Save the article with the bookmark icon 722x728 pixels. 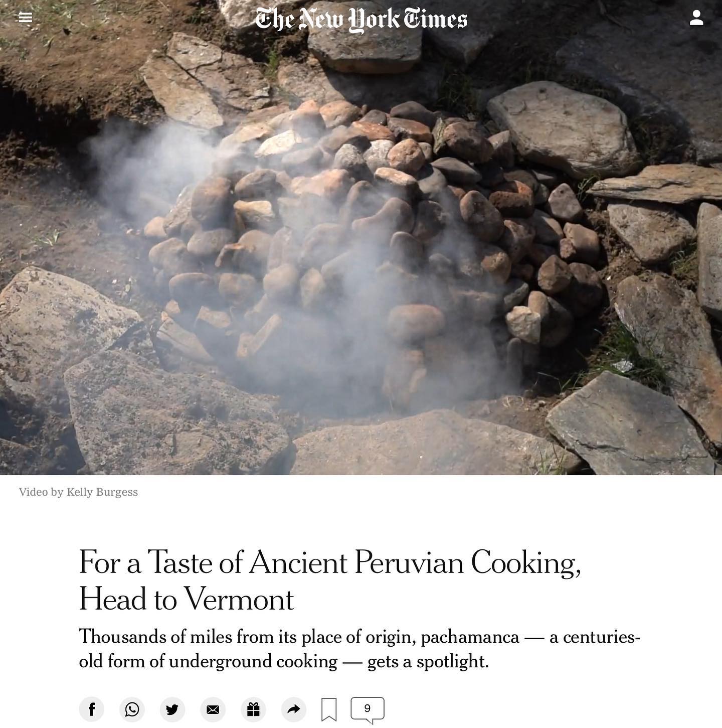pyautogui.click(x=329, y=710)
